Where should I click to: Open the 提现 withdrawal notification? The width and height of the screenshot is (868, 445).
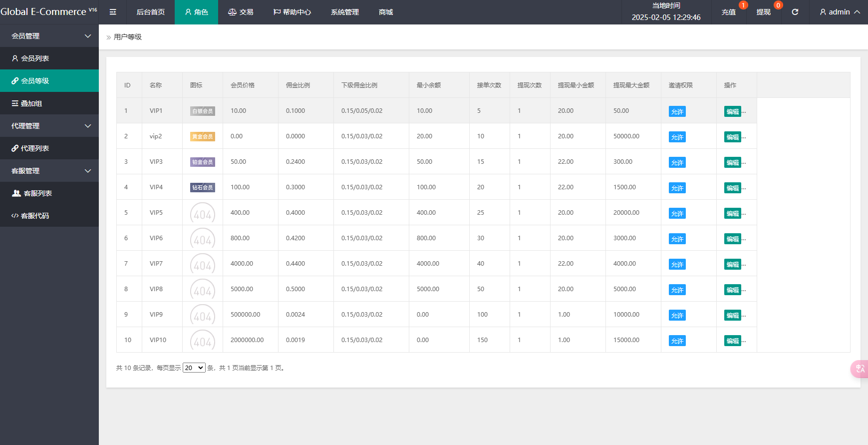click(x=763, y=12)
